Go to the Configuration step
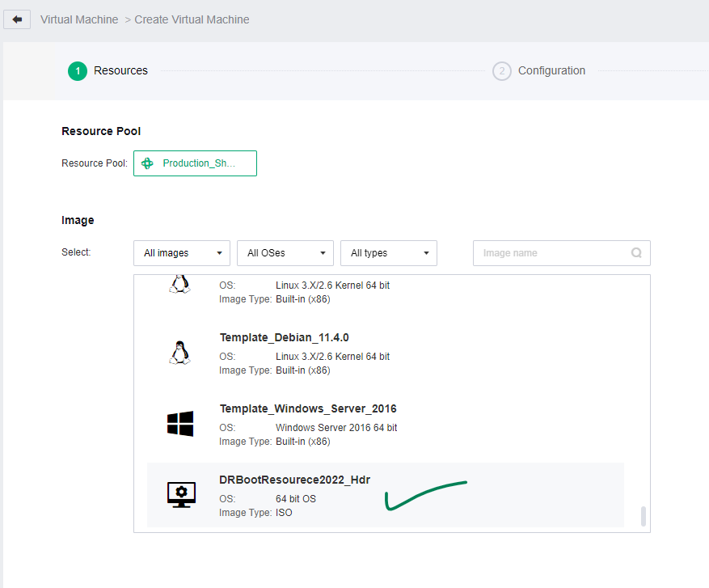This screenshot has height=588, width=709. pos(551,70)
